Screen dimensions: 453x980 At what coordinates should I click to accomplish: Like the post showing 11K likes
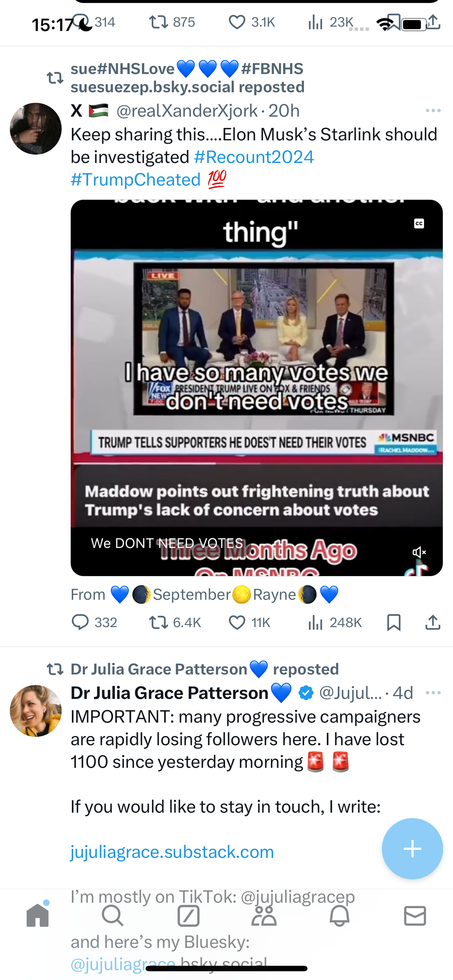[249, 623]
